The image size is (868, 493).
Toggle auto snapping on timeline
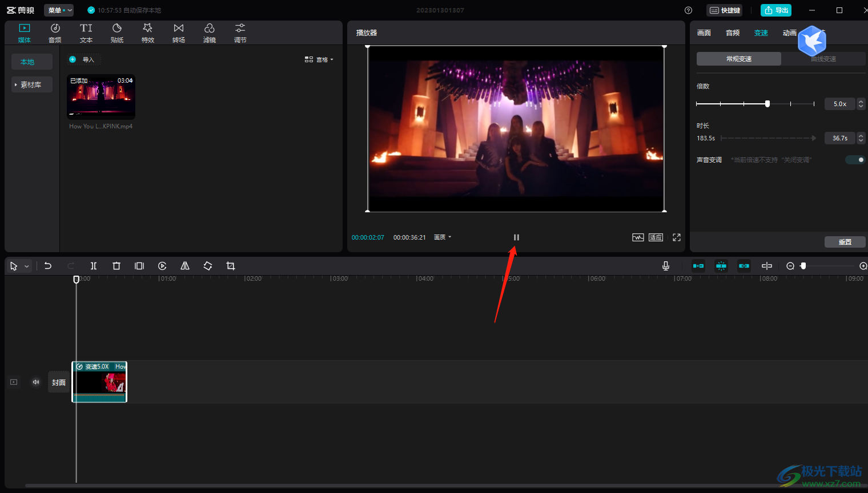pyautogui.click(x=721, y=266)
